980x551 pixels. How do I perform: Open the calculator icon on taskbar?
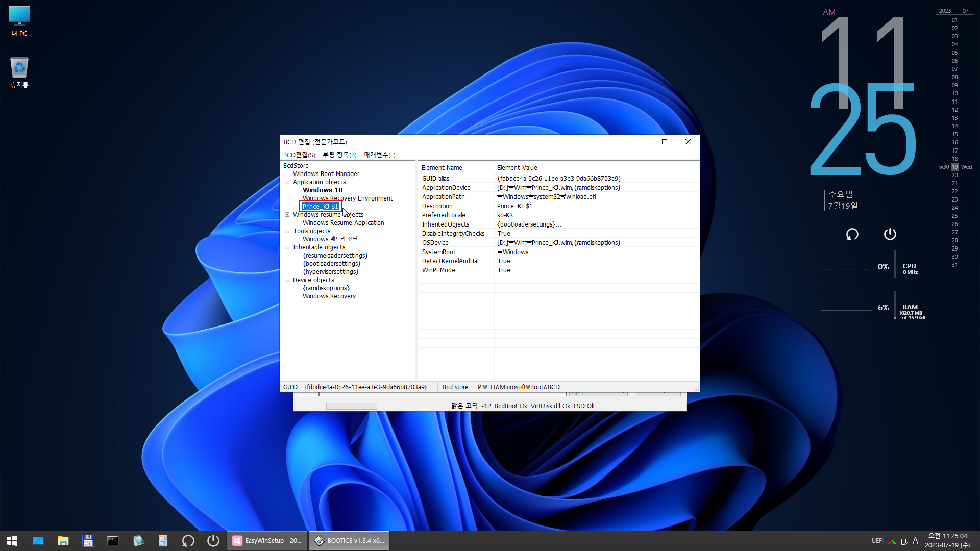(x=163, y=541)
